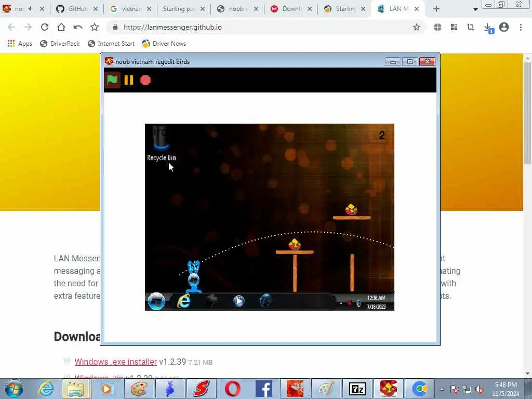Click the Recycle Bin icon in the game
The image size is (532, 399).
tap(161, 143)
